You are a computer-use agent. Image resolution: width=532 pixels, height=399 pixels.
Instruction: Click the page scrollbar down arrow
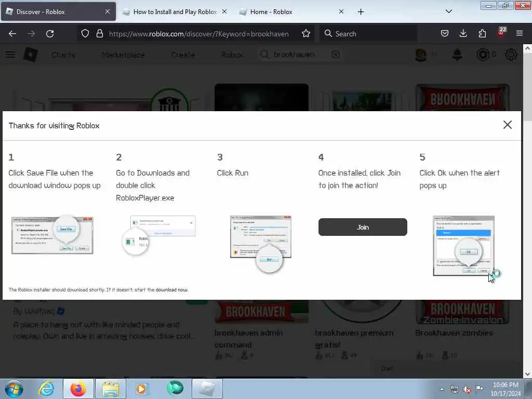527,374
